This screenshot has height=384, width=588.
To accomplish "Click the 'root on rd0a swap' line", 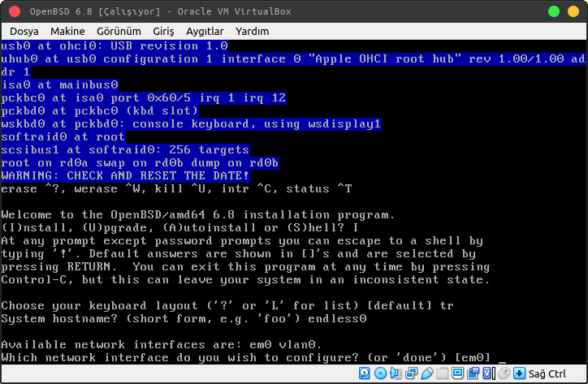I will pos(140,162).
